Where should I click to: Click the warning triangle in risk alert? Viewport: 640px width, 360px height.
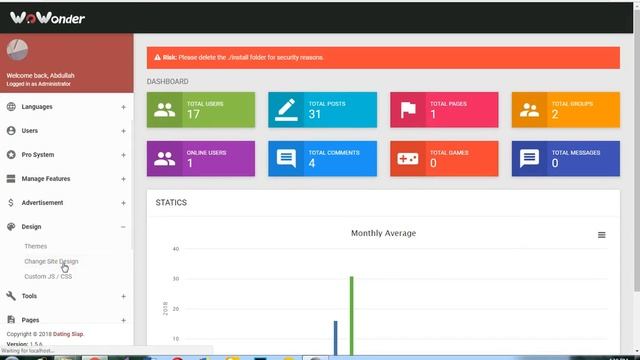coord(157,58)
